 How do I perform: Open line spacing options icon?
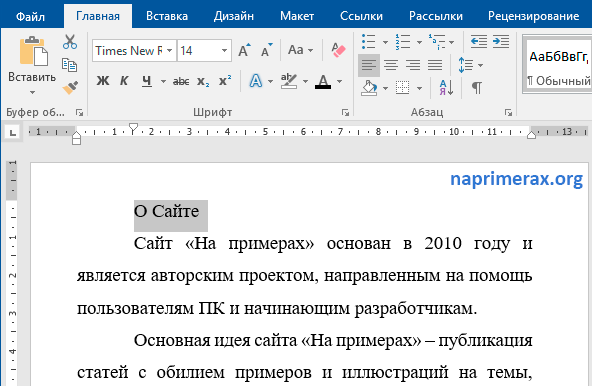pos(466,65)
